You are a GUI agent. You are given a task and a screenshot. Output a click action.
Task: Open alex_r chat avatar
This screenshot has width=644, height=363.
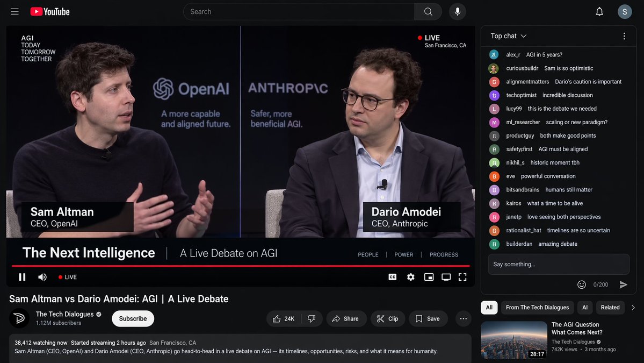coord(494,55)
